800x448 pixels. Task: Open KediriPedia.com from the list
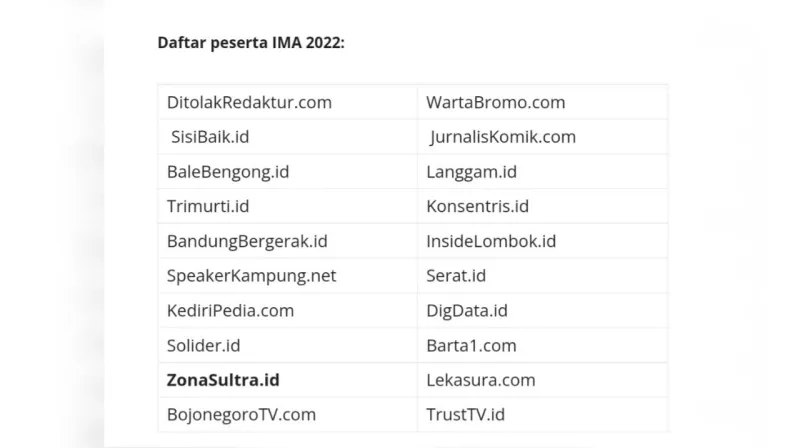click(230, 310)
